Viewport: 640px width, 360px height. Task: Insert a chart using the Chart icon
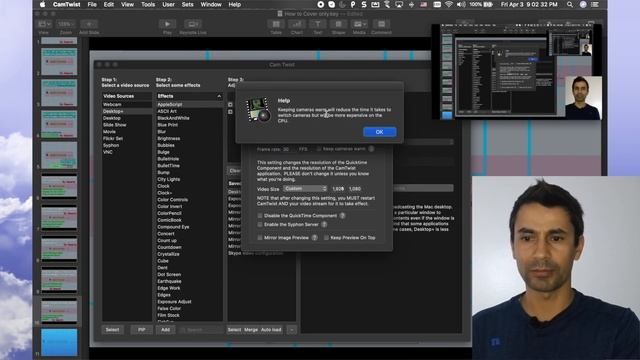(x=297, y=24)
